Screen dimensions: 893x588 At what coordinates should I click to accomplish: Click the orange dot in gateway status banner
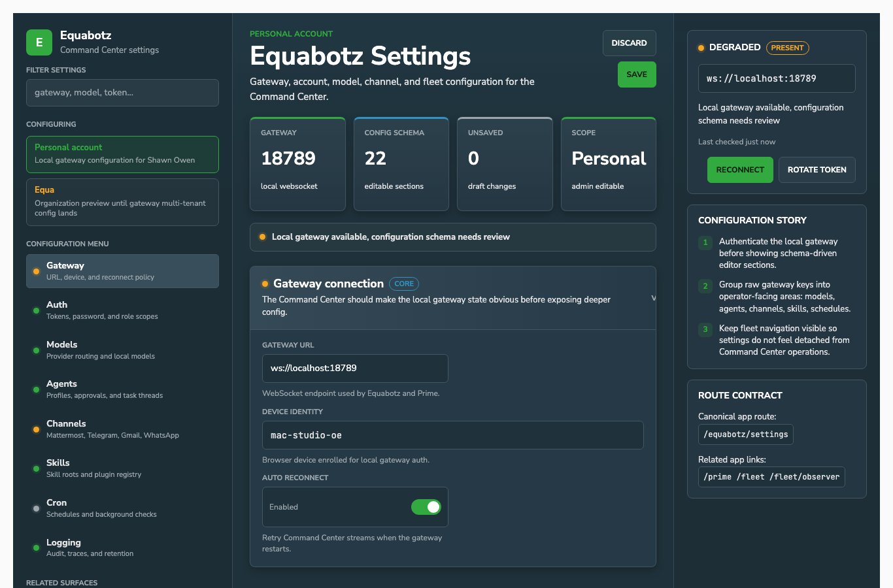click(262, 237)
